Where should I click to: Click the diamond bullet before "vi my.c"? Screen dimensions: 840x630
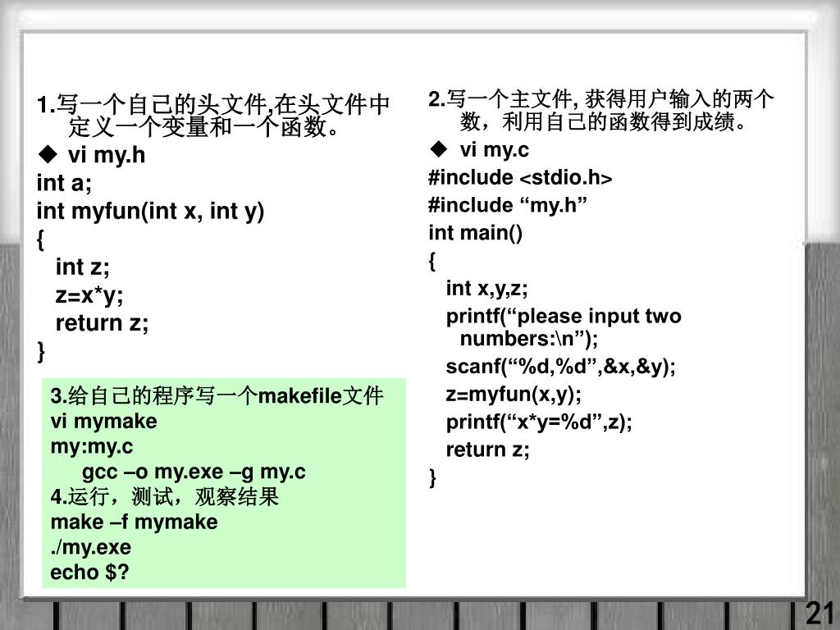coord(439,149)
